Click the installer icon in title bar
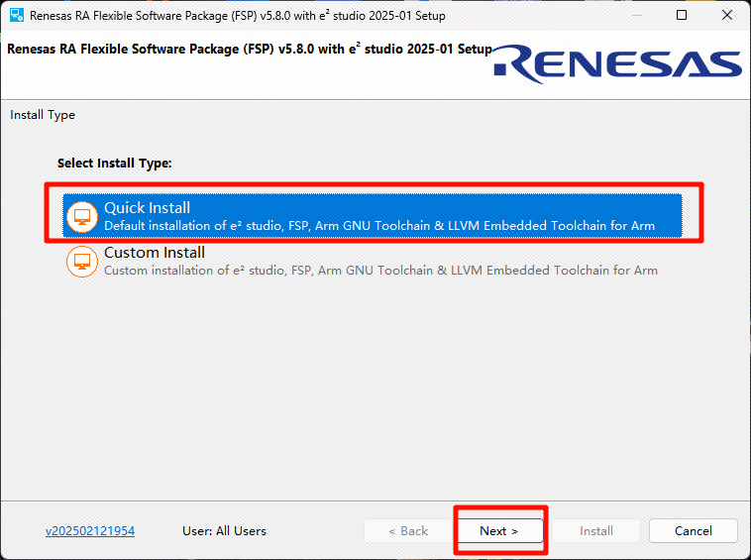 coord(17,15)
